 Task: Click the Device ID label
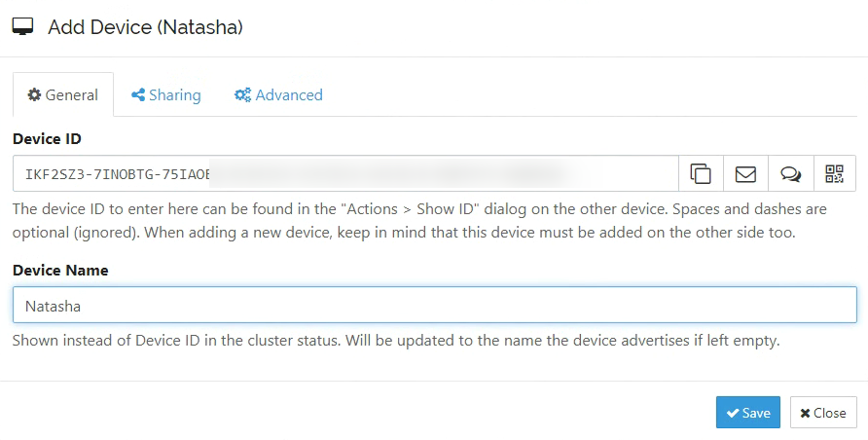click(47, 139)
